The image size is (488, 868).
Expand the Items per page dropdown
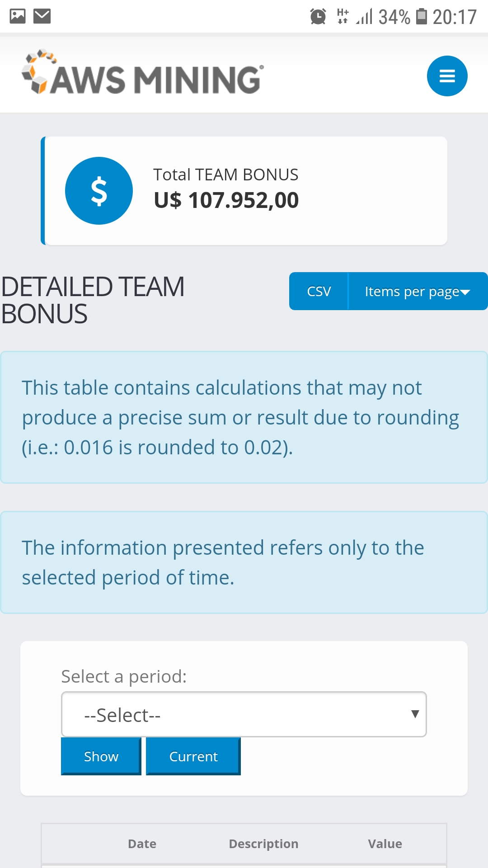[x=418, y=292]
